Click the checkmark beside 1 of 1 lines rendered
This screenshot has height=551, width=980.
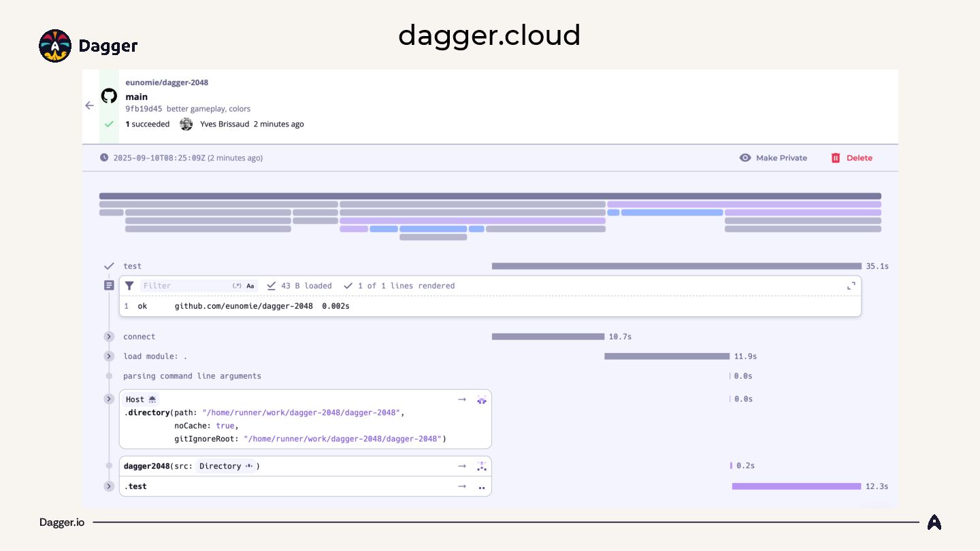pos(348,286)
